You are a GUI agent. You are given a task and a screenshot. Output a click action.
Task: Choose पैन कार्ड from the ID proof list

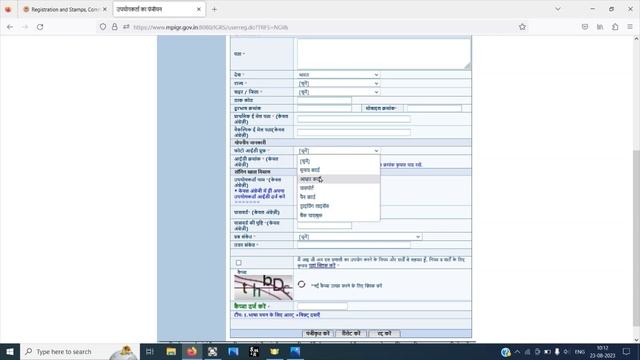click(339, 197)
